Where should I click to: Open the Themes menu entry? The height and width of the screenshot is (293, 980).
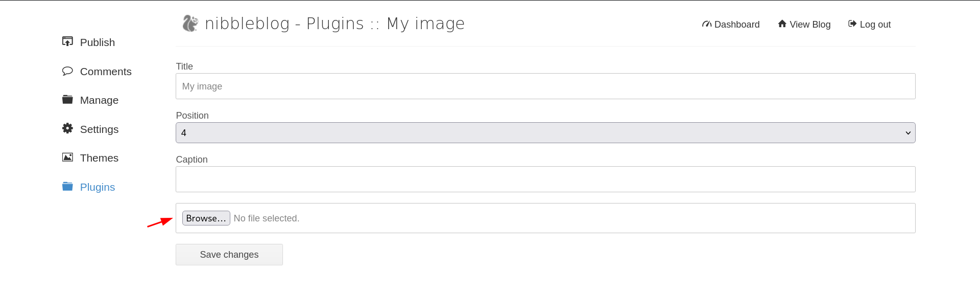[x=99, y=158]
